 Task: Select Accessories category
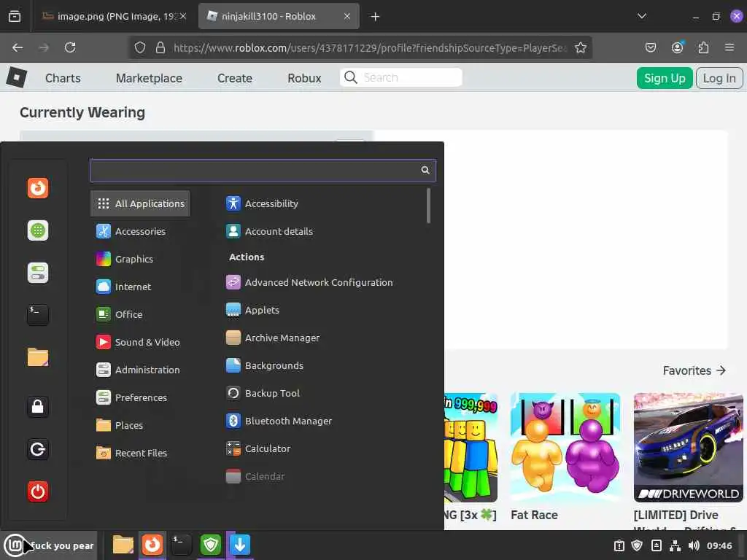pos(131,231)
